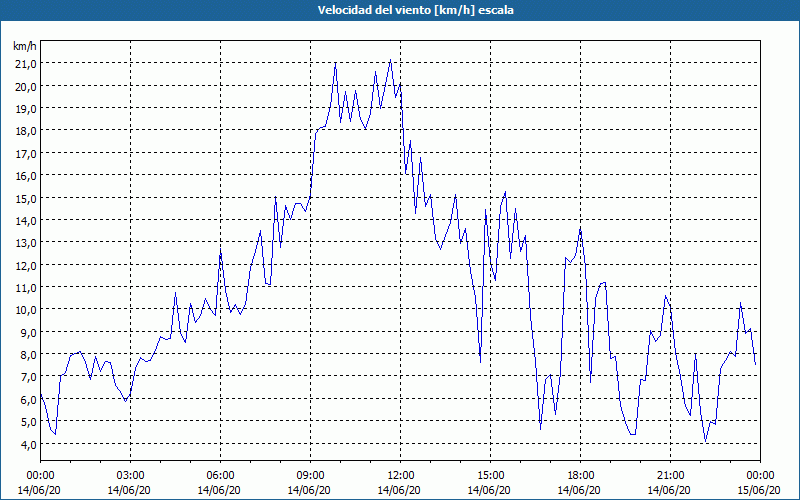Click the 12:00 time axis label

click(401, 476)
